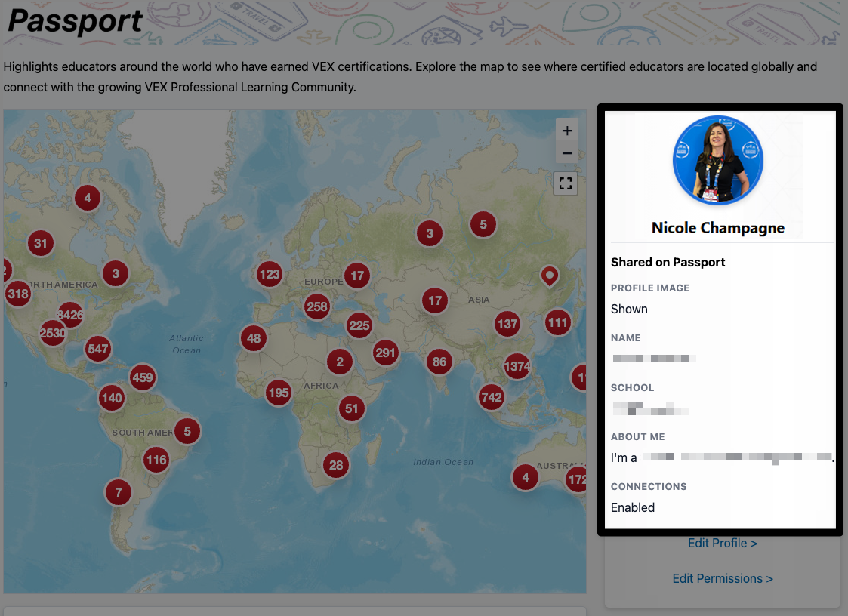Open the 123 cluster marker

point(270,274)
